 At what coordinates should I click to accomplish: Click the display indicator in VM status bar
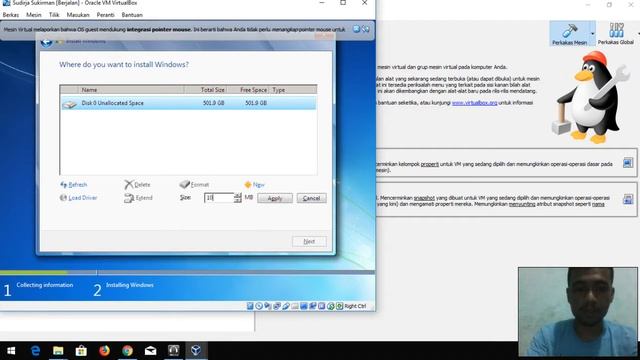[304, 306]
